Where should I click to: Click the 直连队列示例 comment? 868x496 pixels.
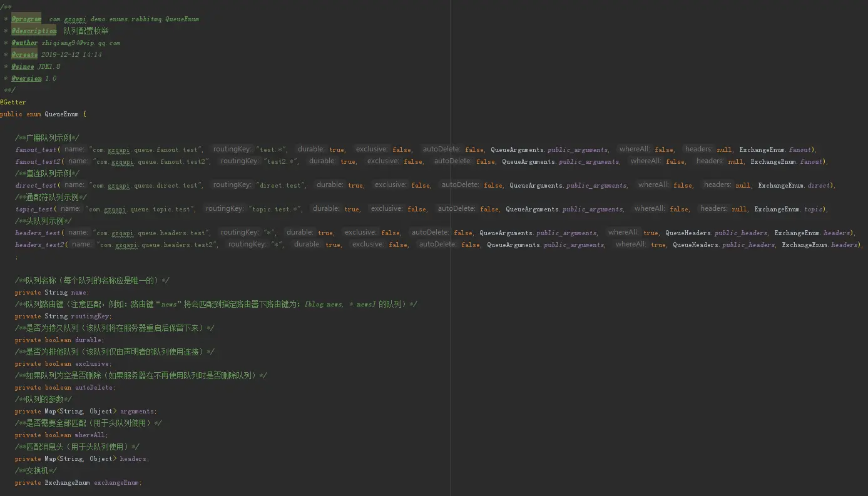pyautogui.click(x=47, y=173)
